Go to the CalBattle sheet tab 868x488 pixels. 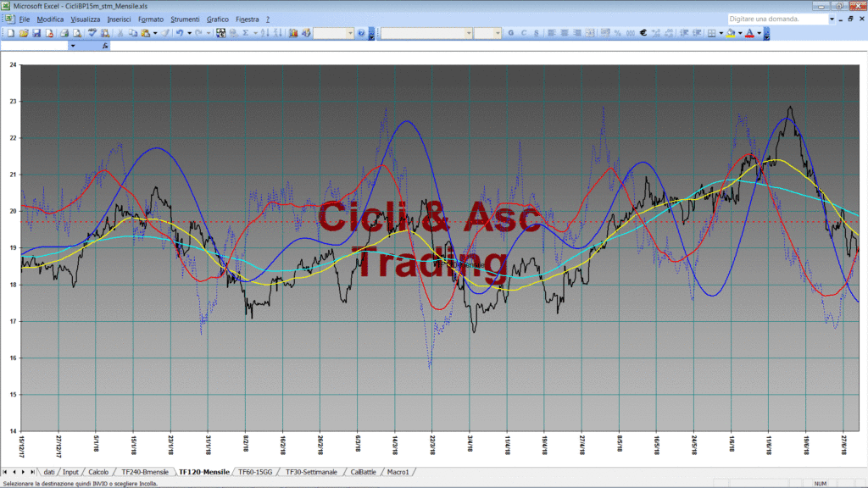363,472
